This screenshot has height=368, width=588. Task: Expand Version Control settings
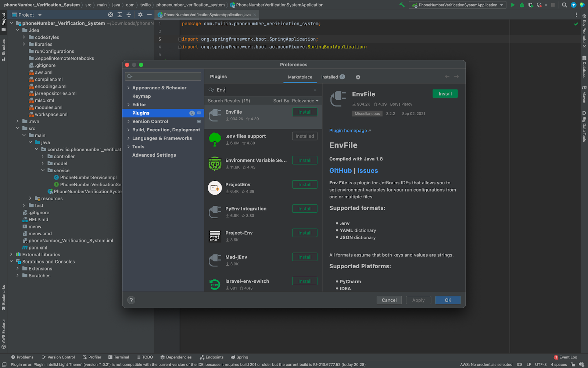tap(128, 121)
